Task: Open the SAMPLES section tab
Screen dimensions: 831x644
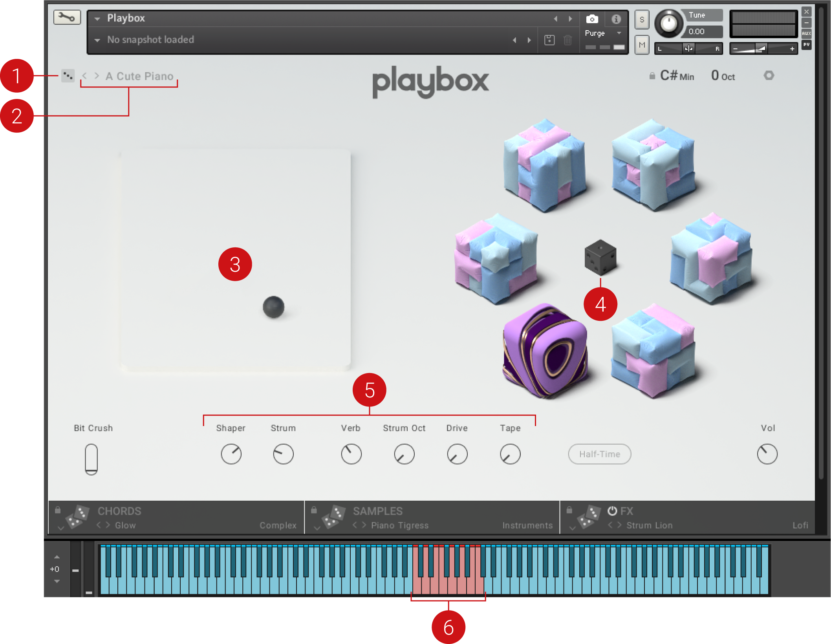Action: [x=378, y=511]
